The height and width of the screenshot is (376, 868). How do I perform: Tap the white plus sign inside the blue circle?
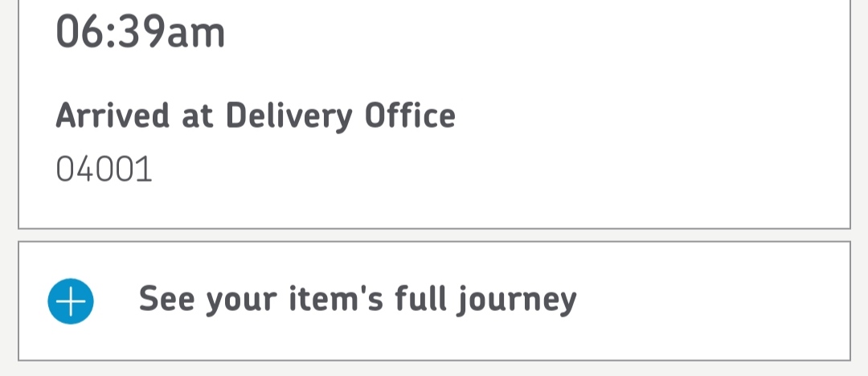click(71, 301)
